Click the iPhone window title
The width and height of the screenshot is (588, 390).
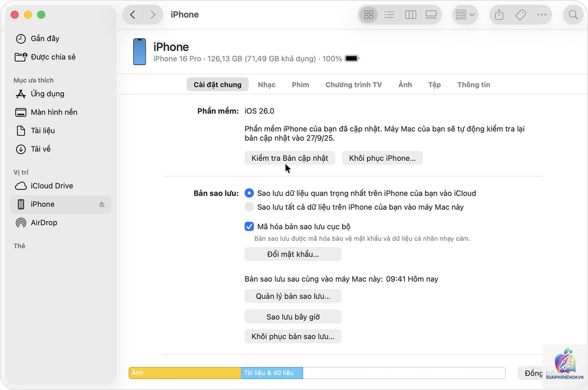(x=184, y=15)
